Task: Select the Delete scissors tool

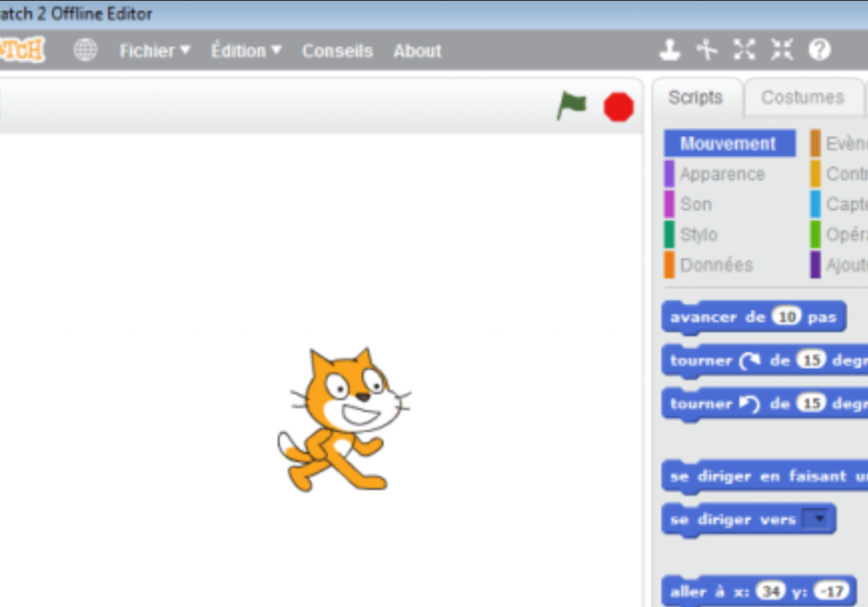Action: pos(706,50)
